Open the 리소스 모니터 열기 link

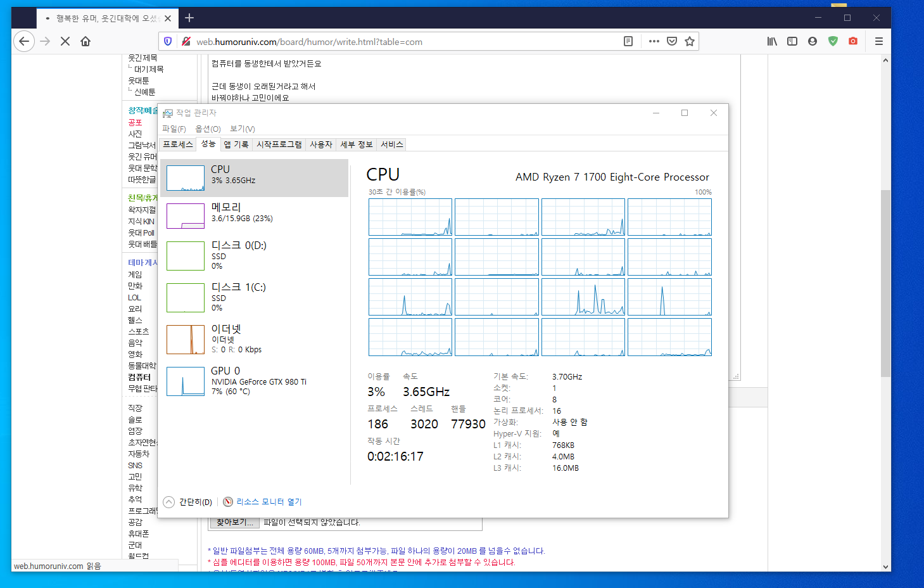point(269,502)
